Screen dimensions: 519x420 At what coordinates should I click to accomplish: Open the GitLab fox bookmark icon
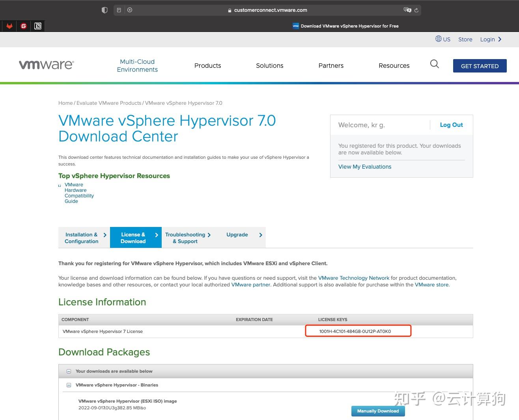tap(9, 26)
